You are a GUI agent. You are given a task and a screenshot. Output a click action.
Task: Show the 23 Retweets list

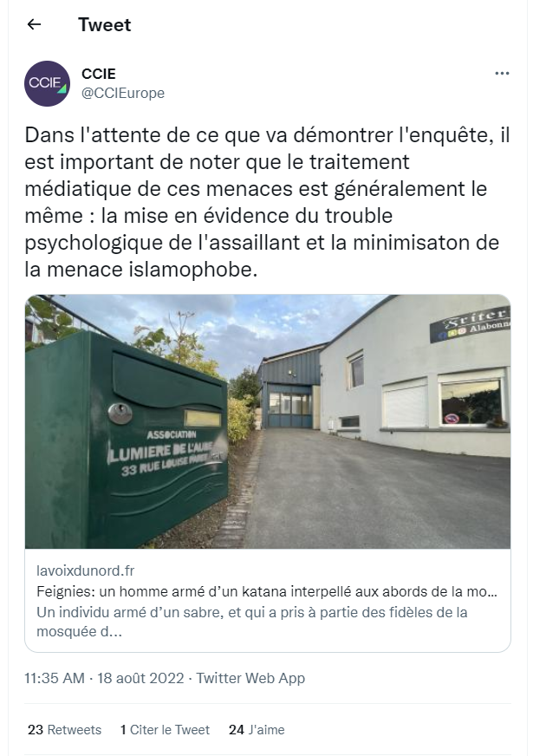click(x=65, y=729)
